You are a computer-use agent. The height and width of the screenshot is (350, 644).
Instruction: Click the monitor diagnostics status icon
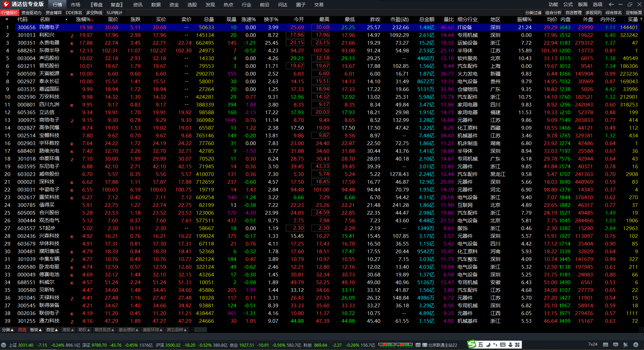[x=615, y=345]
